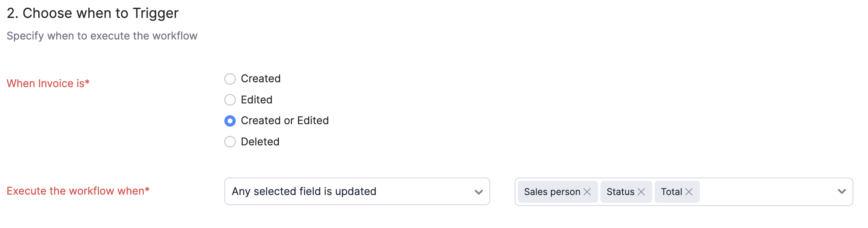Click the 'Deleted' option label text
The image size is (868, 228).
pyautogui.click(x=260, y=142)
